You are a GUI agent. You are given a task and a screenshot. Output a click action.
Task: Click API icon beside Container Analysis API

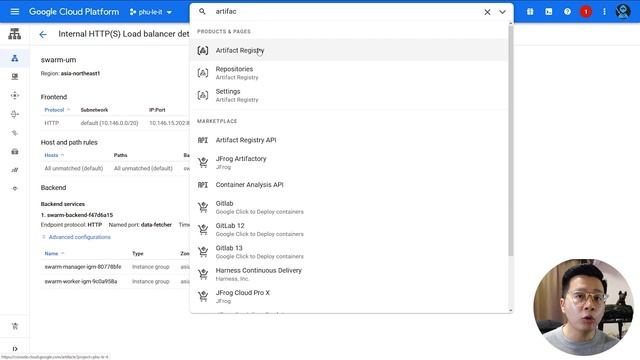point(203,185)
